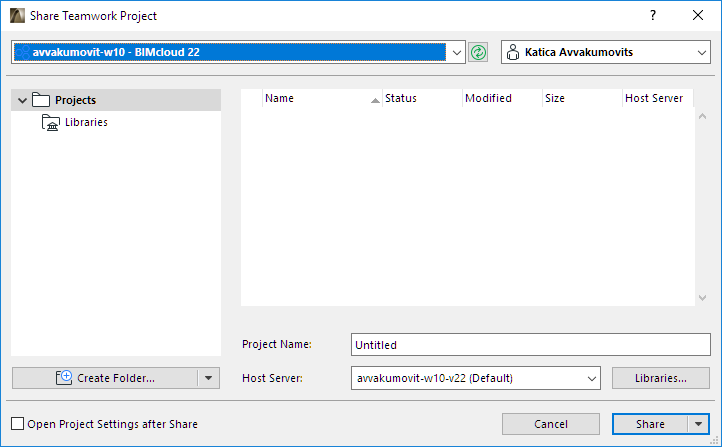Refresh the BIMcloud server list icon

(x=478, y=52)
